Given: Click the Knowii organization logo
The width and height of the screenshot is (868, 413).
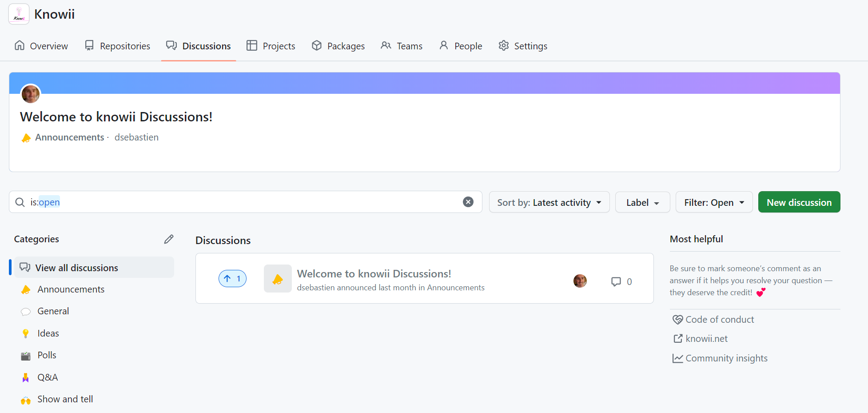Looking at the screenshot, I should point(19,14).
